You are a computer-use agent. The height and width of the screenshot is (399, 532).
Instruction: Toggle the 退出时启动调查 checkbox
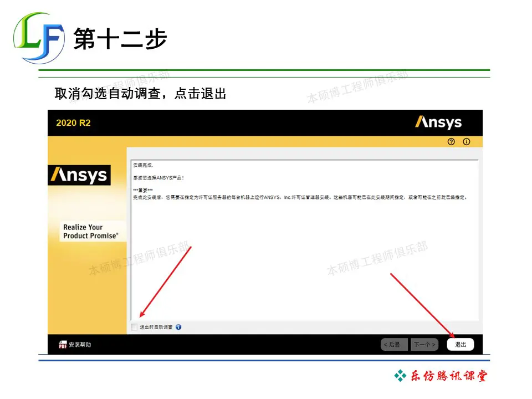(134, 327)
